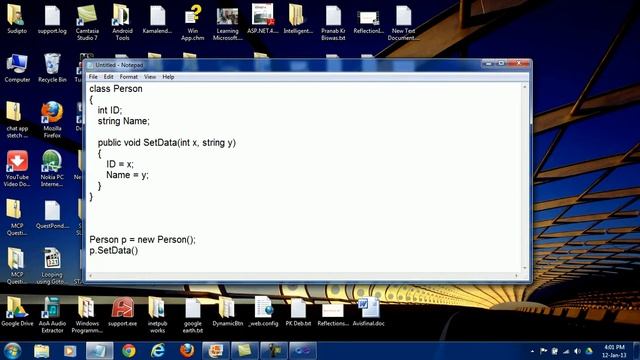640x360 pixels.
Task: Open the File menu in Notepad
Action: point(93,77)
